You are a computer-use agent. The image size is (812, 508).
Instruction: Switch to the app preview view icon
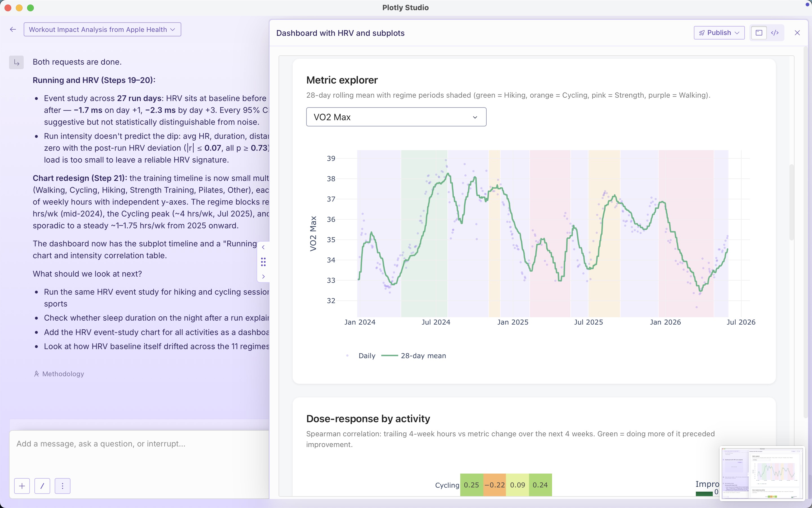(x=759, y=32)
